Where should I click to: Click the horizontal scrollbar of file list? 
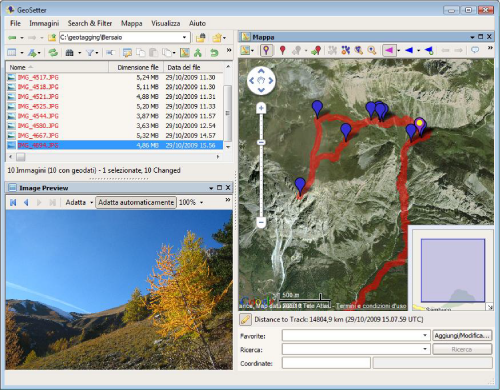tap(115, 156)
